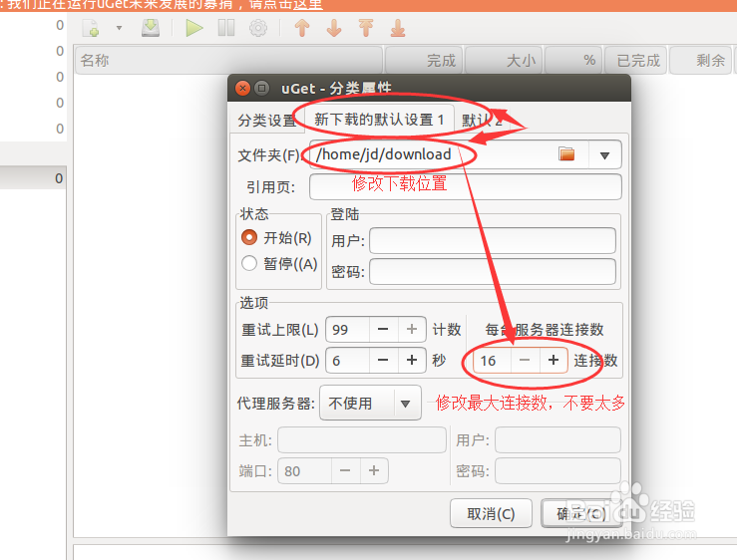Start download with the green play icon
The width and height of the screenshot is (737, 560).
[194, 28]
